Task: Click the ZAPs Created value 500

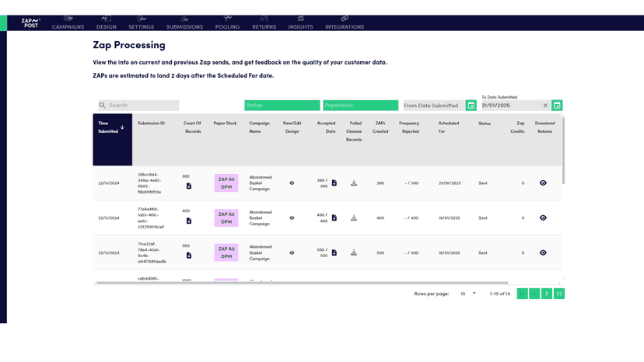Action: pyautogui.click(x=380, y=252)
